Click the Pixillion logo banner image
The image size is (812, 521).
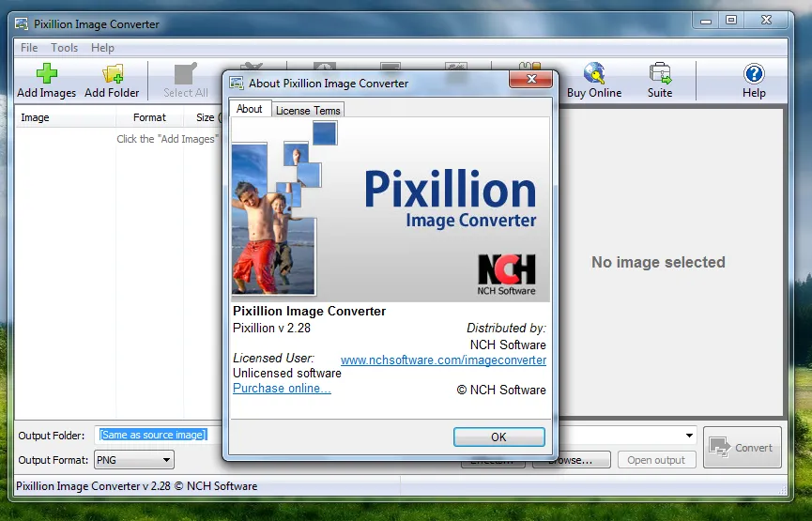391,209
